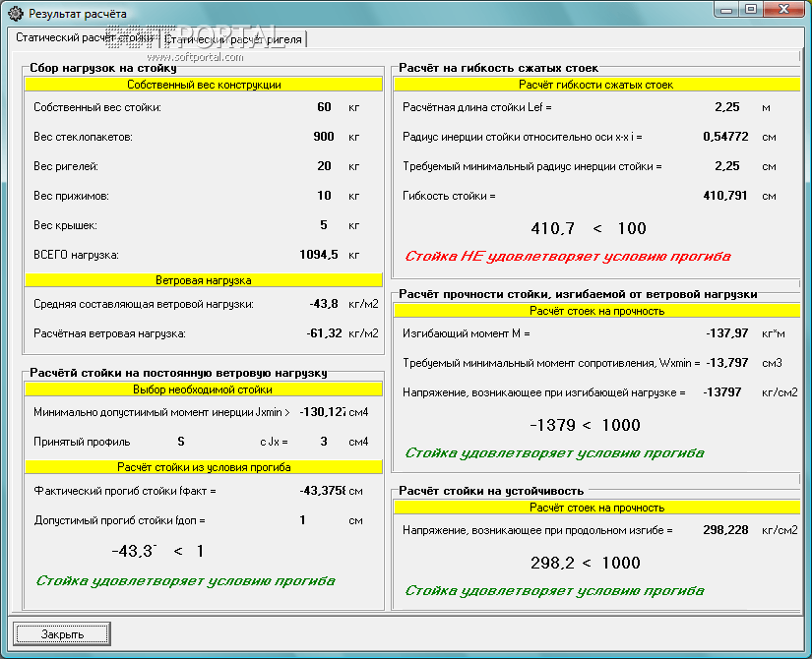Screen dimensions: 812x659
Task: Click 'Сбор нагрузок на стойку' group title
Action: point(103,68)
